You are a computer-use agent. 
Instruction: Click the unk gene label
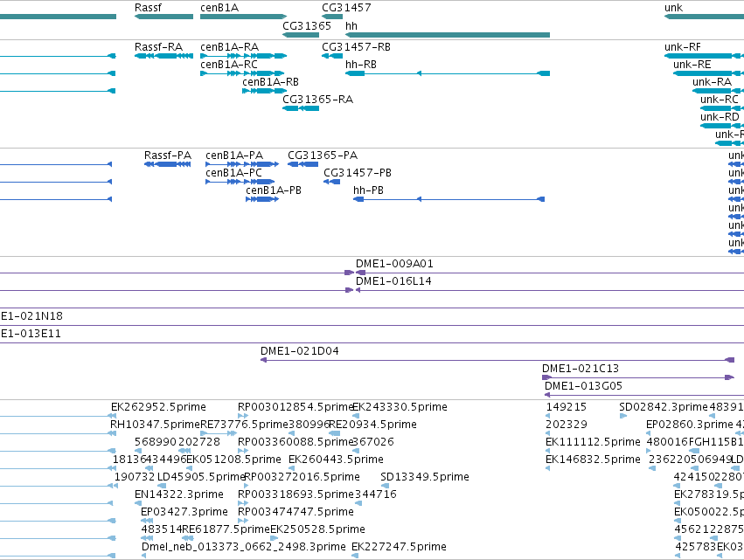(x=673, y=8)
